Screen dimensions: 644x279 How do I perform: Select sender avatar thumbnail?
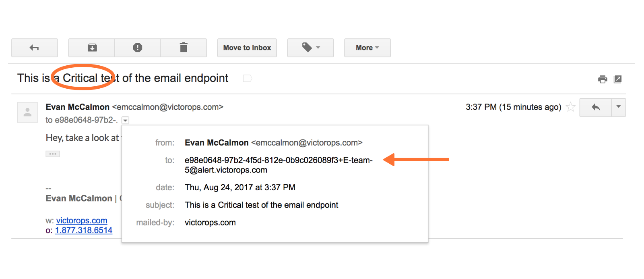[x=27, y=112]
